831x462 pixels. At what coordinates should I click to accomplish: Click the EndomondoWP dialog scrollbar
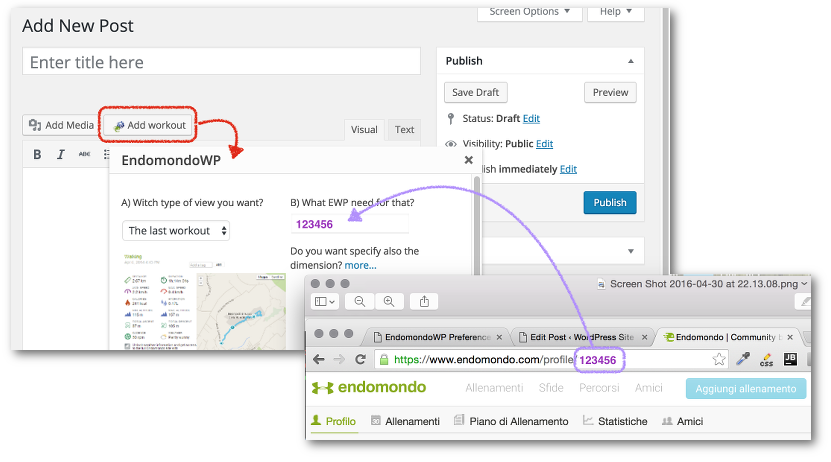[x=477, y=225]
